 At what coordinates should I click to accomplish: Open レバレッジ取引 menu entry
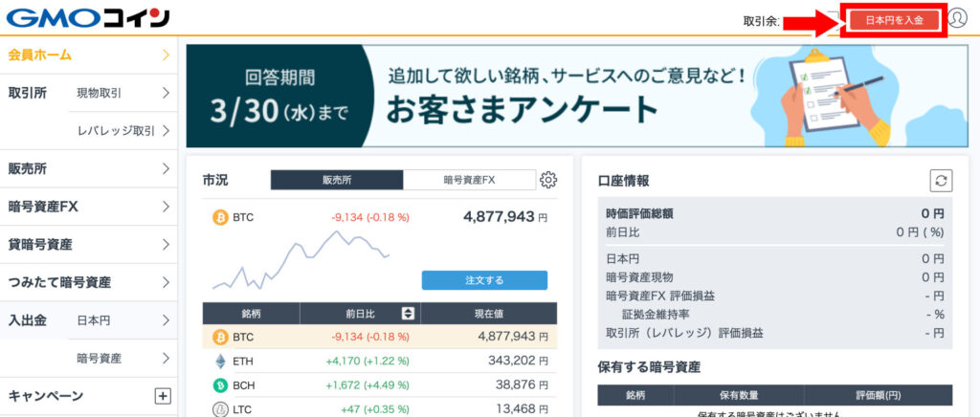pyautogui.click(x=123, y=130)
